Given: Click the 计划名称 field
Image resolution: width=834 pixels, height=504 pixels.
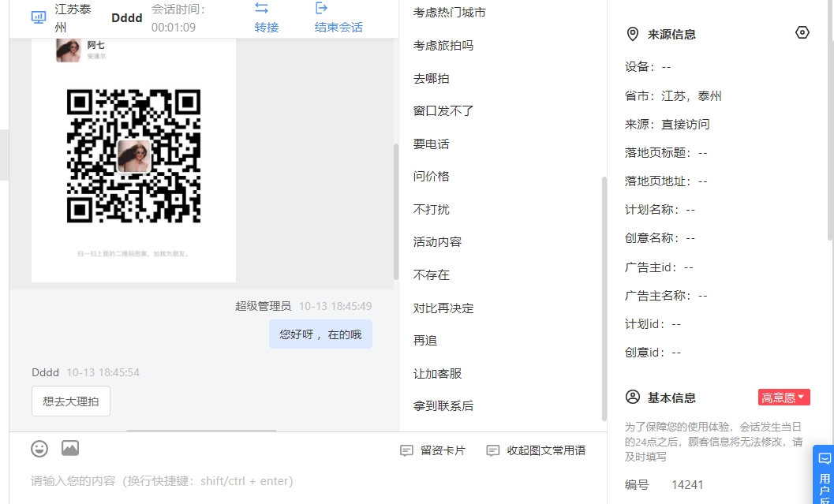Looking at the screenshot, I should [x=660, y=210].
